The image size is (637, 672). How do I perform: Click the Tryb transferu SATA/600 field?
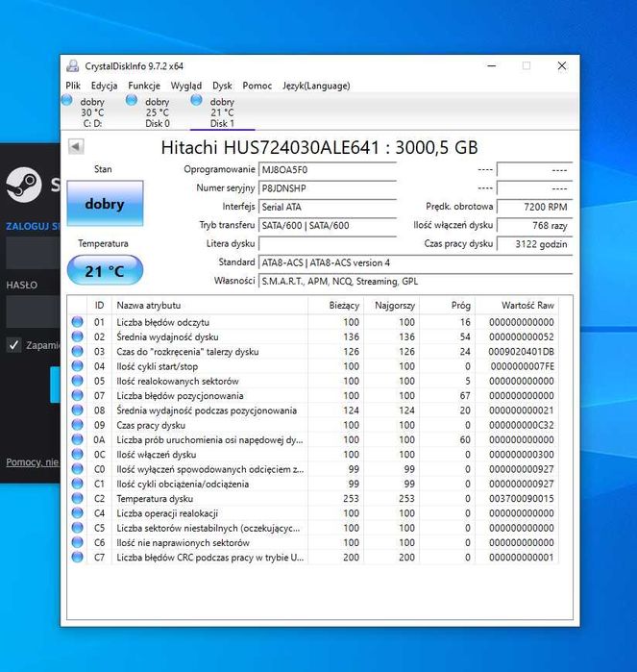pyautogui.click(x=328, y=225)
